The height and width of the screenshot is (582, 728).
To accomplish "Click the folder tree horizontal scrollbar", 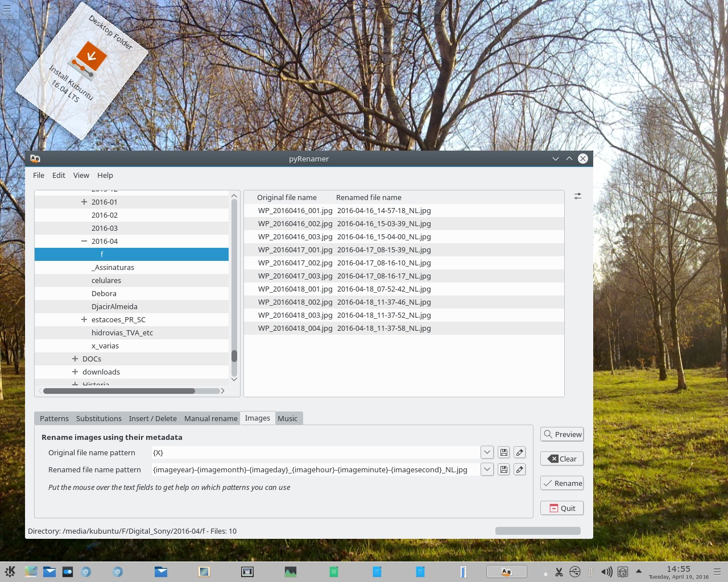I will point(119,391).
